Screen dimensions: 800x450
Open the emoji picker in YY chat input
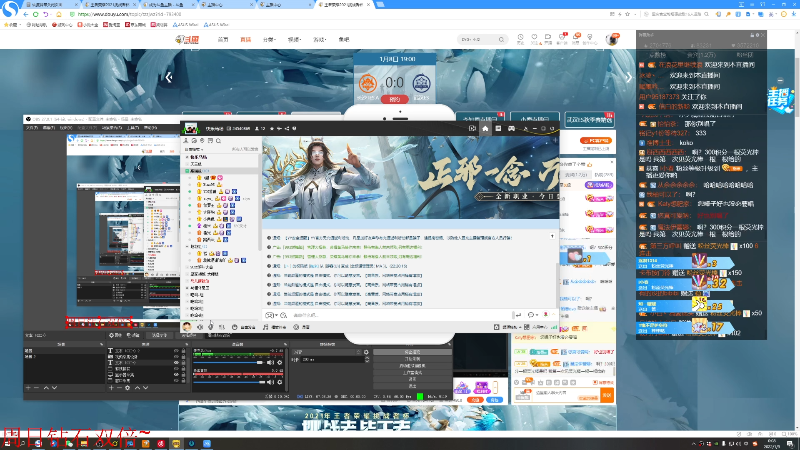click(269, 315)
